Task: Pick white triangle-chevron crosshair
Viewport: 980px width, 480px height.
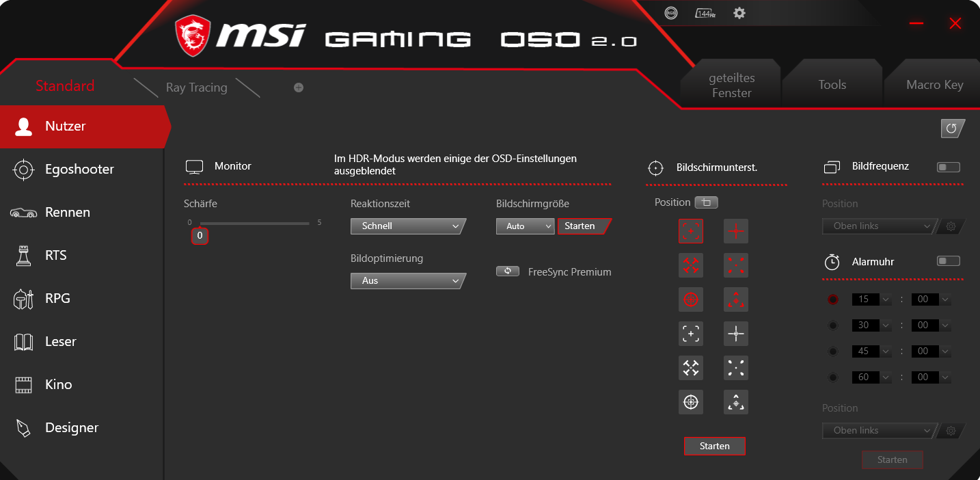Action: (x=736, y=402)
